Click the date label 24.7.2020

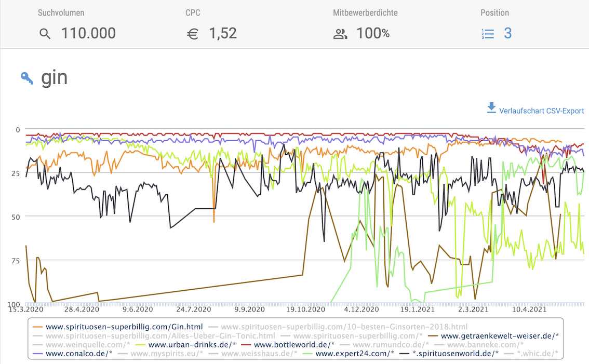(x=193, y=309)
